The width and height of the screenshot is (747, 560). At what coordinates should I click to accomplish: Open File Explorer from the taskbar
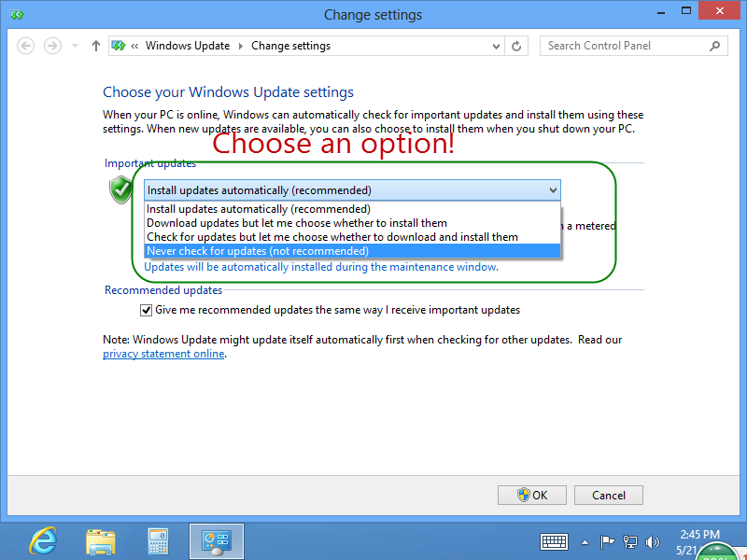pyautogui.click(x=101, y=542)
